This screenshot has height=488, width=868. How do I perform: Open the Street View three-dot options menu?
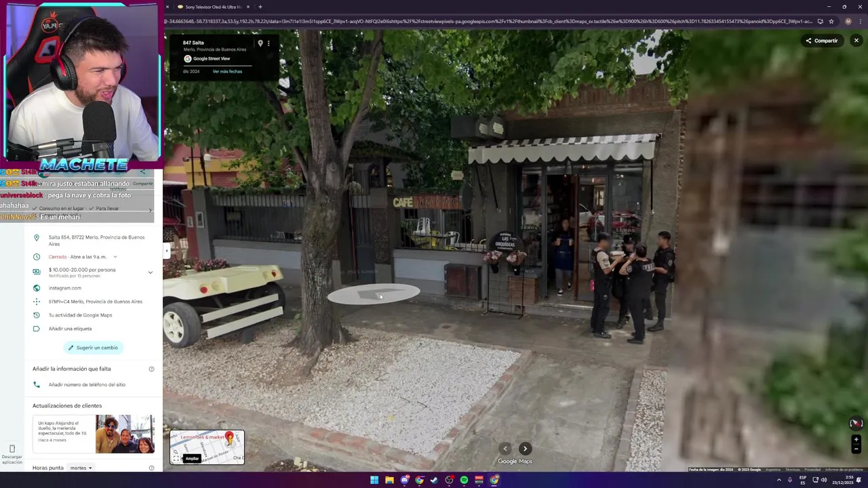pyautogui.click(x=269, y=43)
